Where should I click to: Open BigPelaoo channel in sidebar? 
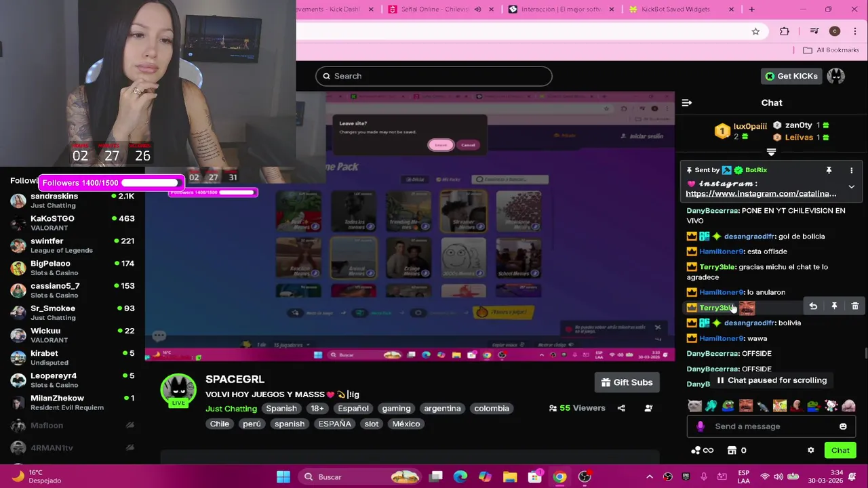pyautogui.click(x=72, y=268)
